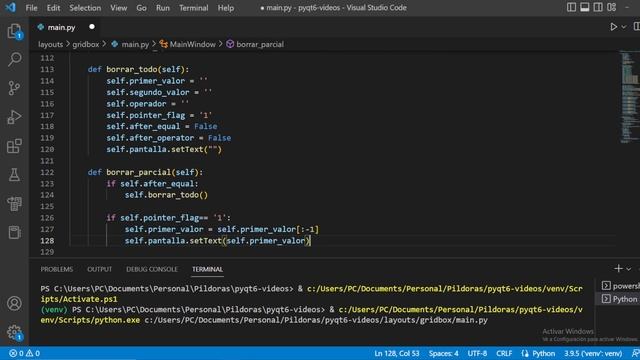Add new terminal with plus icon
640x360 pixels.
618,268
